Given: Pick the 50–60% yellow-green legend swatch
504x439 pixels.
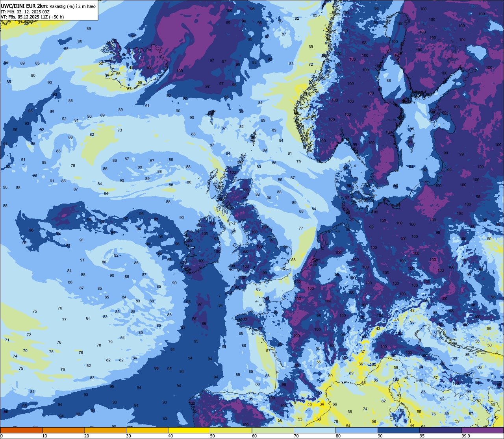Looking at the screenshot, I should point(231,430).
